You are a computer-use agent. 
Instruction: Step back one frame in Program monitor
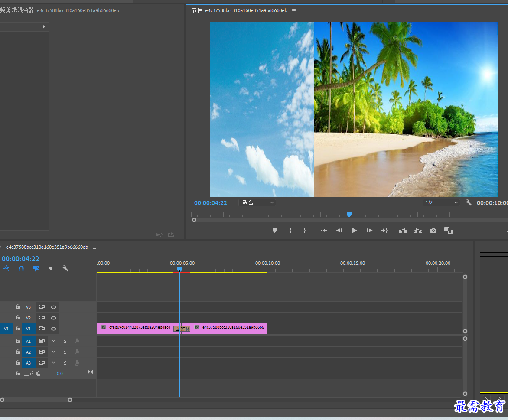point(339,231)
